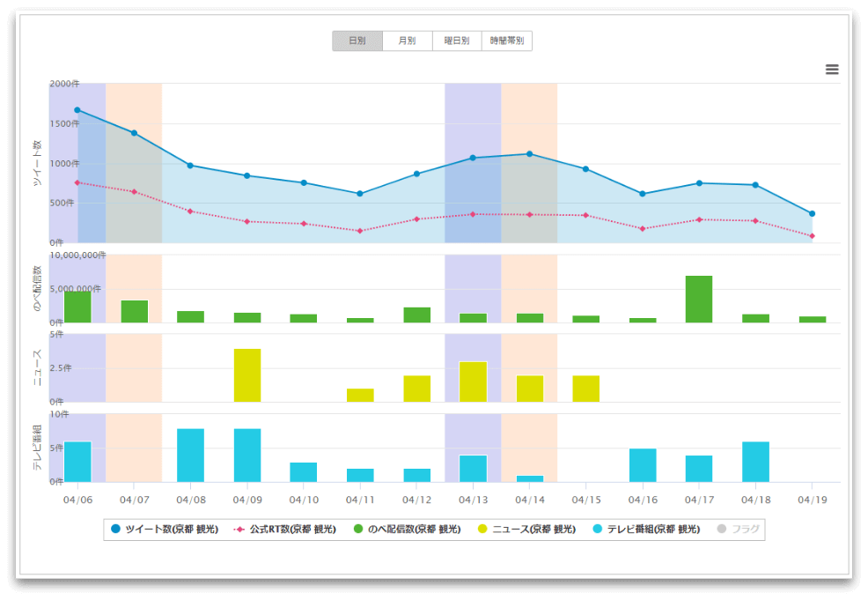Image resolution: width=868 pixels, height=600 pixels.
Task: Open the 時間帯別 view tab
Action: click(x=507, y=41)
